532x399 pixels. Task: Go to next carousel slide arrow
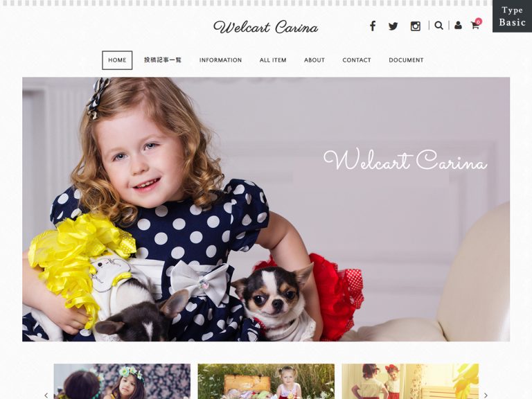point(486,395)
